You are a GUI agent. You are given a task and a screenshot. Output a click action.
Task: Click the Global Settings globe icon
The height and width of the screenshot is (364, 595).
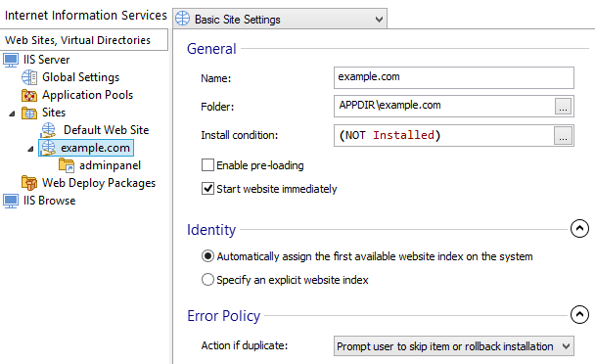click(29, 77)
